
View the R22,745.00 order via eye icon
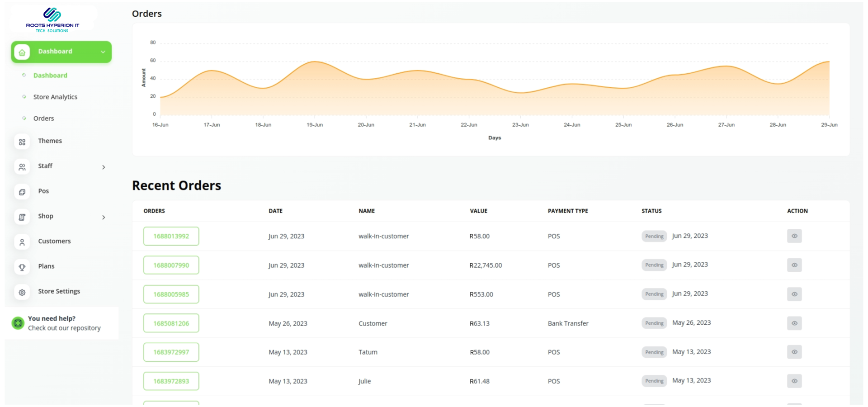pyautogui.click(x=794, y=265)
